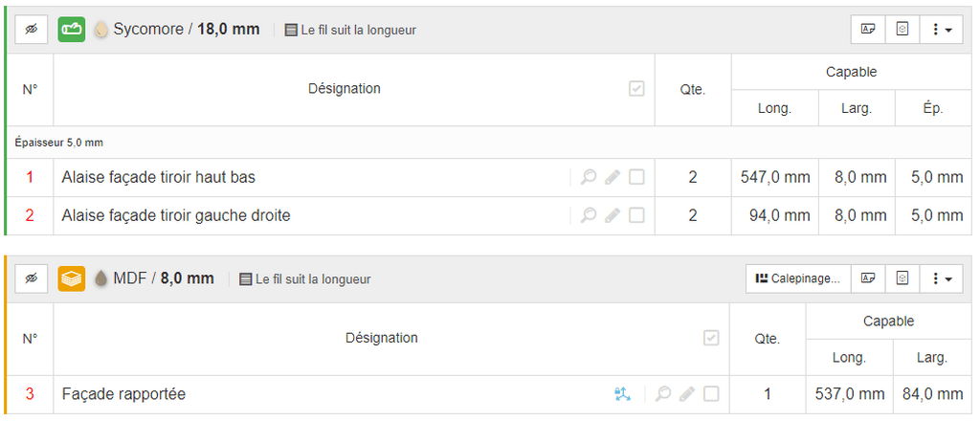The width and height of the screenshot is (980, 421).
Task: Click the Calepinage... button
Action: (798, 278)
